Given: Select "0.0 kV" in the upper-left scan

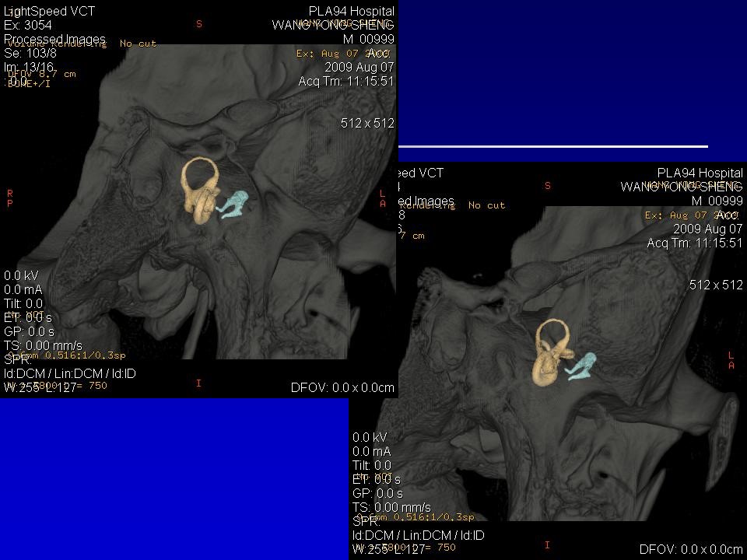Looking at the screenshot, I should point(22,275).
